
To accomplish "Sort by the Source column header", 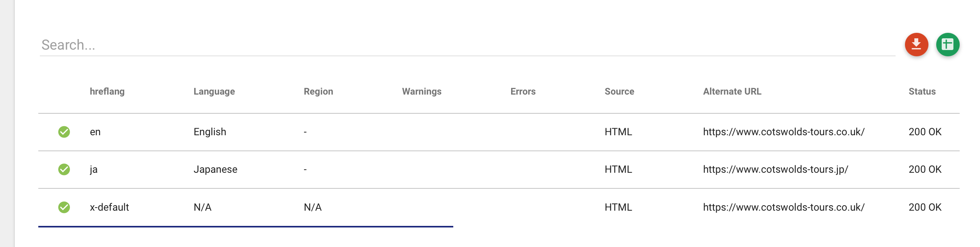I will tap(619, 91).
